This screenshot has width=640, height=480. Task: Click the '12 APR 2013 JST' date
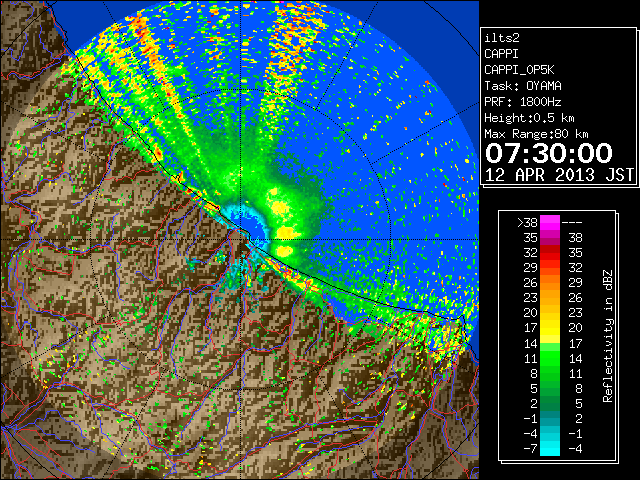coord(559,175)
